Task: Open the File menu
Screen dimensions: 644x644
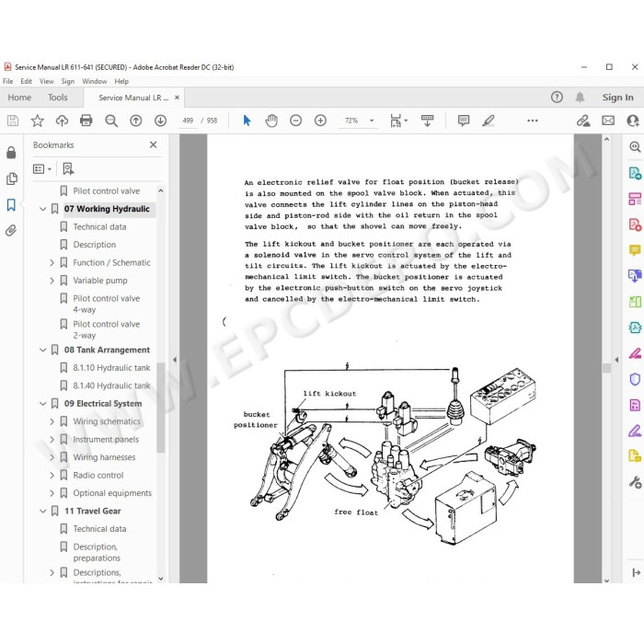Action: pos(7,81)
